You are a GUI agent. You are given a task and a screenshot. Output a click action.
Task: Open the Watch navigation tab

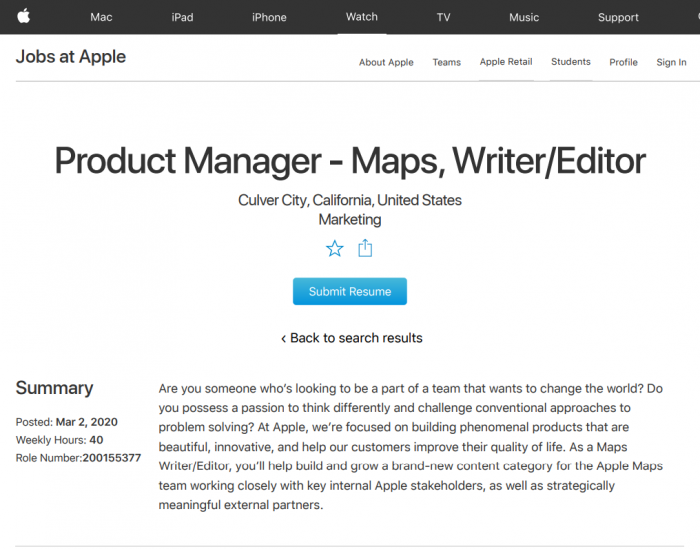coord(362,17)
